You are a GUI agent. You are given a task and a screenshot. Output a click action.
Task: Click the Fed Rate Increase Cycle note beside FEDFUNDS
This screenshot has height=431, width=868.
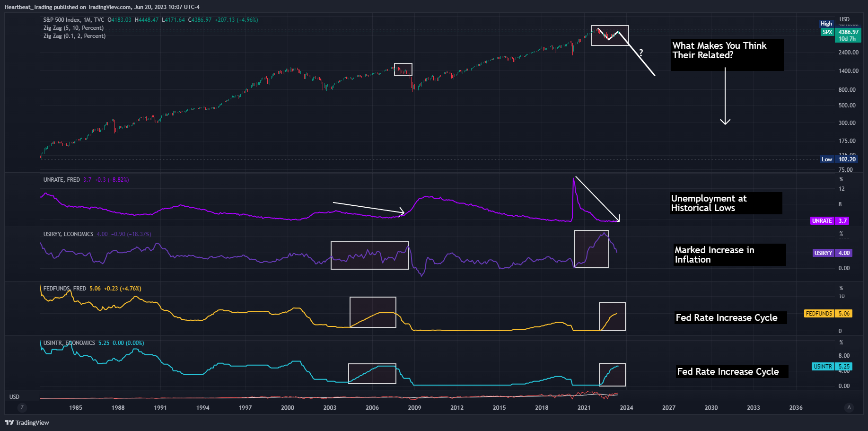click(731, 317)
